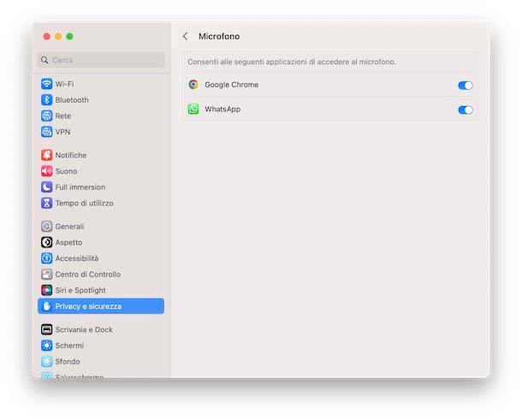The image size is (522, 420).
Task: Open Tempo di utilizzo entry
Action: pos(84,203)
